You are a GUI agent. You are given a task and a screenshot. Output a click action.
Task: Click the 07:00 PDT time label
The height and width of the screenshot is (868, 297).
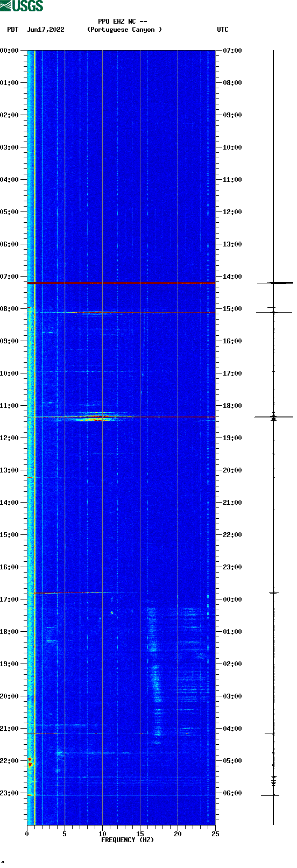(10, 277)
